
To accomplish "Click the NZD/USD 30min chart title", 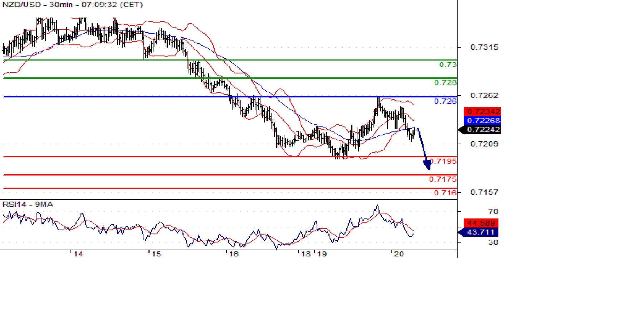I will point(73,5).
